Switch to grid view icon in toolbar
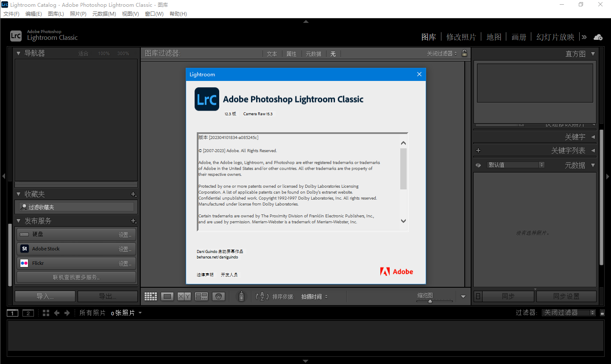Screen dimensions: 611x364 [x=151, y=297]
